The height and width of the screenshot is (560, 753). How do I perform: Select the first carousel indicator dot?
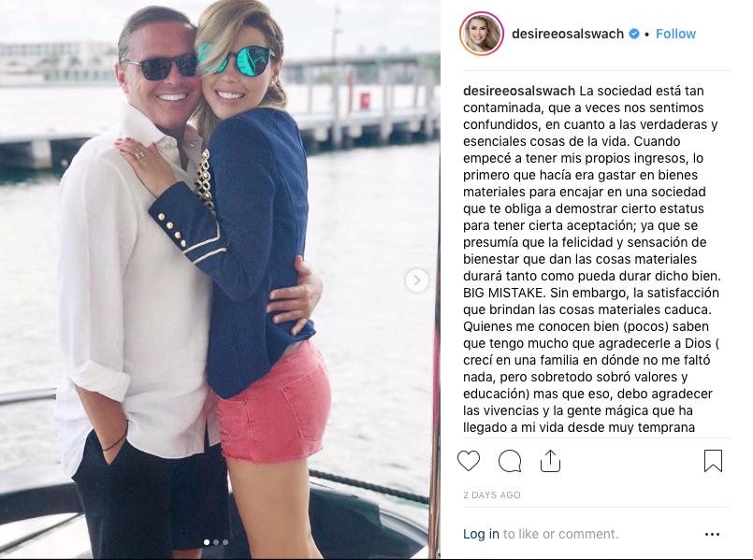point(207,542)
